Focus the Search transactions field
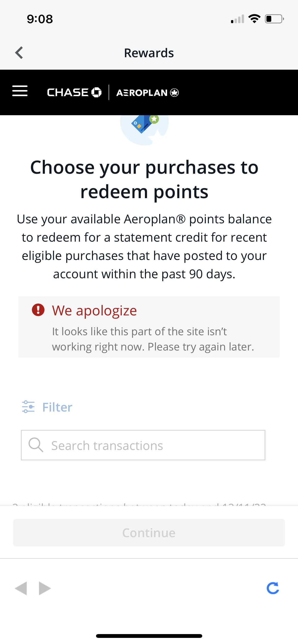Image resolution: width=298 pixels, height=644 pixels. 153,445
